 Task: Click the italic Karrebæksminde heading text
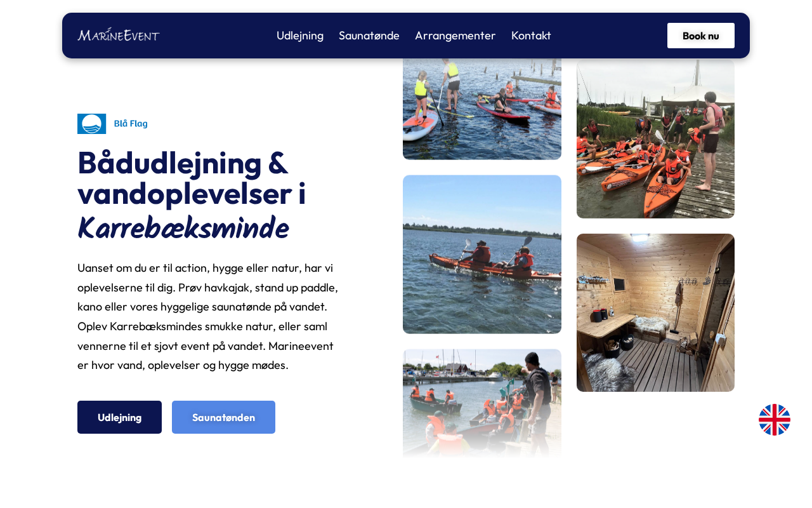click(183, 227)
